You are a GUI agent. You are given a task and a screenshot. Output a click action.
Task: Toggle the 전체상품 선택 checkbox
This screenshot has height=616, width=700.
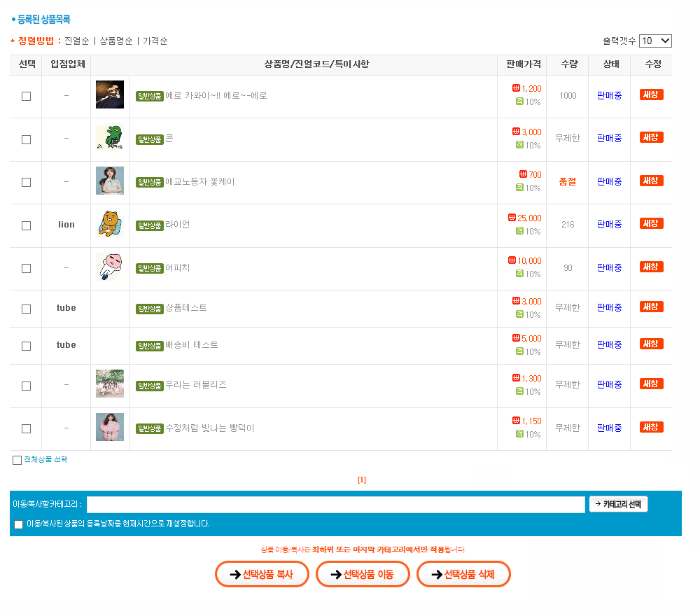[x=17, y=460]
